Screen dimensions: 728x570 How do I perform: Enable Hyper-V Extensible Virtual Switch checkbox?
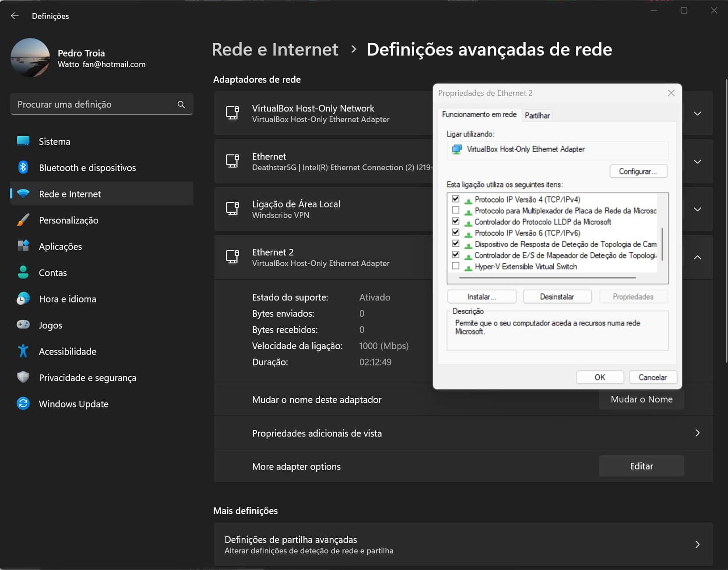point(456,266)
